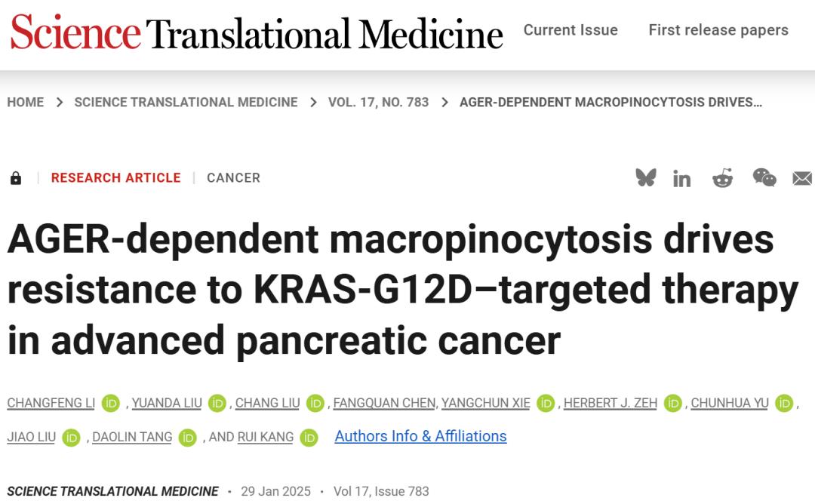
Task: Open the CANCER category label
Action: click(x=233, y=178)
